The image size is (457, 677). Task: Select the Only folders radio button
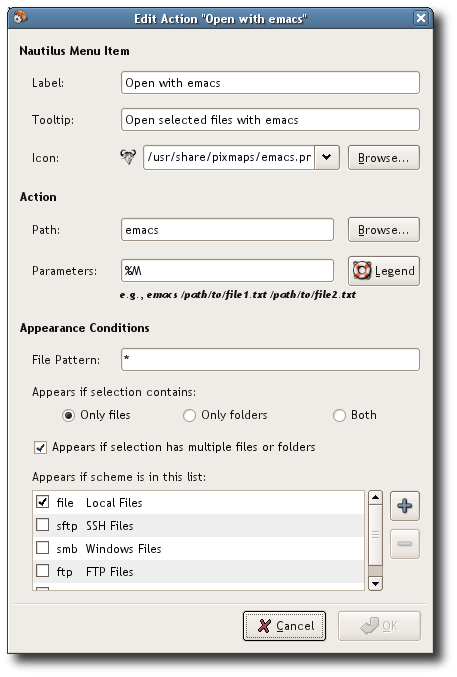coord(189,415)
